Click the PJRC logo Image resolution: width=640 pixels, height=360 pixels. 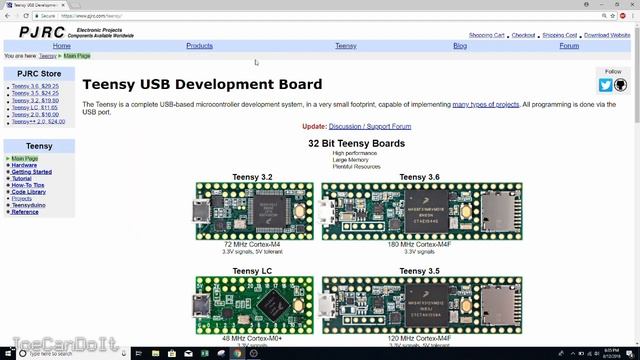click(42, 32)
